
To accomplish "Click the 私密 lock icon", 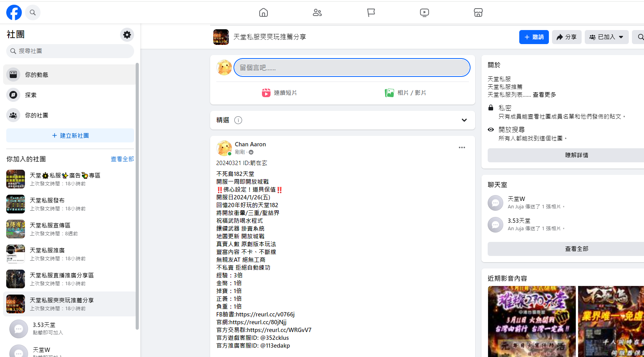I will (x=491, y=108).
